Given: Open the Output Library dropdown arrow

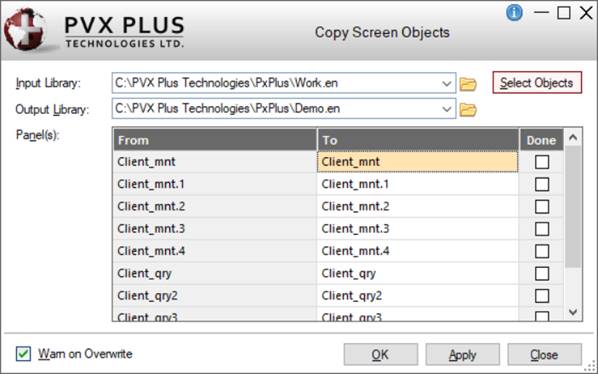Looking at the screenshot, I should 447,109.
